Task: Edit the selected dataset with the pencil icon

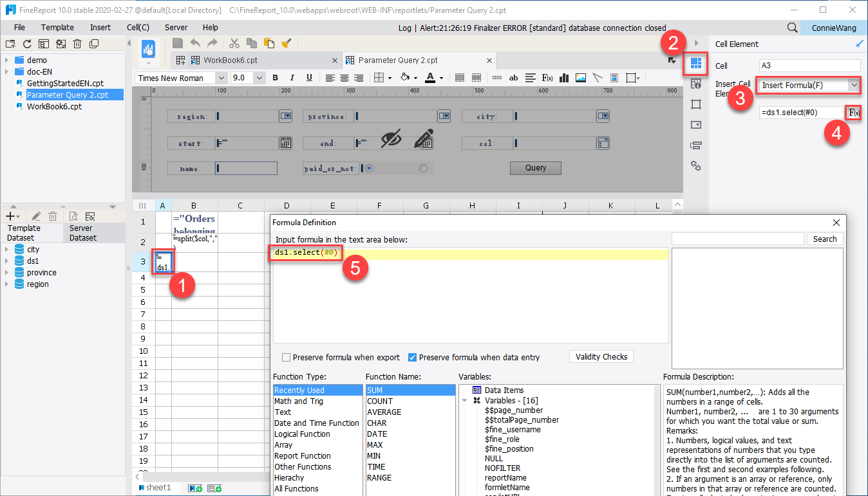Action: 35,216
